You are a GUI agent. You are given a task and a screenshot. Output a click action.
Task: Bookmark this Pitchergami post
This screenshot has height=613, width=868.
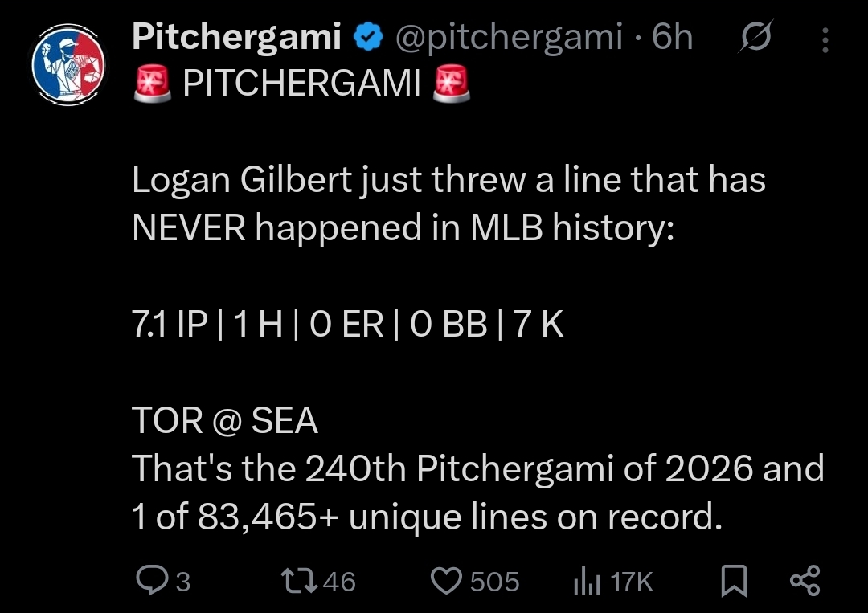(734, 581)
